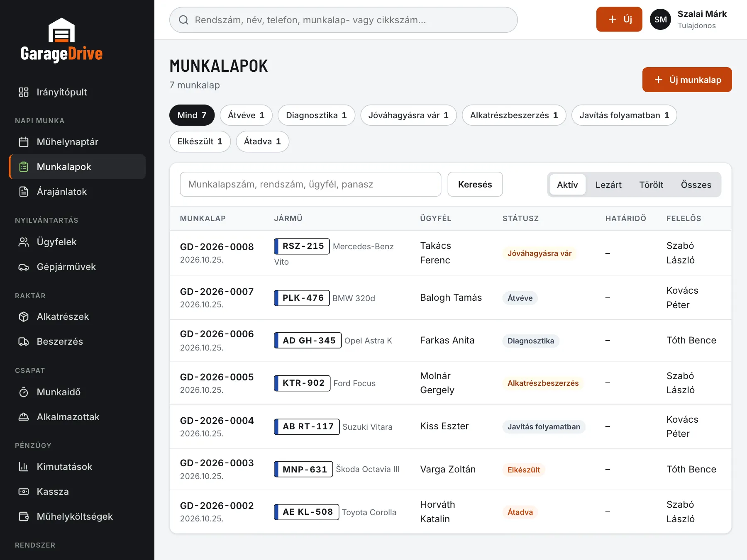This screenshot has width=747, height=560.
Task: Click customer name Farkas Anita
Action: pyautogui.click(x=447, y=340)
